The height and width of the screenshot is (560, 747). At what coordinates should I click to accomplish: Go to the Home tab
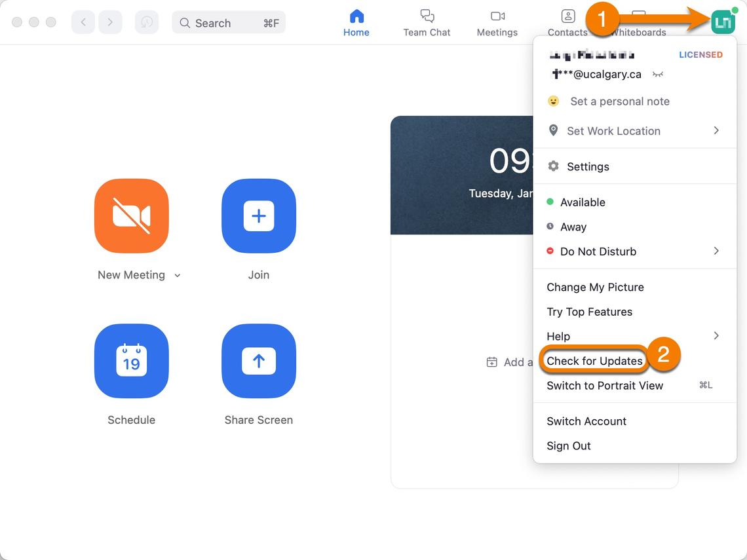pyautogui.click(x=356, y=23)
